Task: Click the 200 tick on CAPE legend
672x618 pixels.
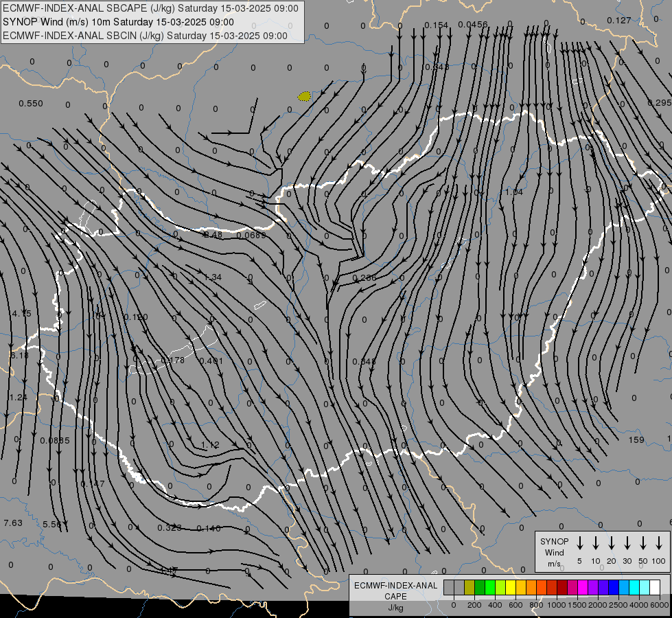Action: point(474,605)
